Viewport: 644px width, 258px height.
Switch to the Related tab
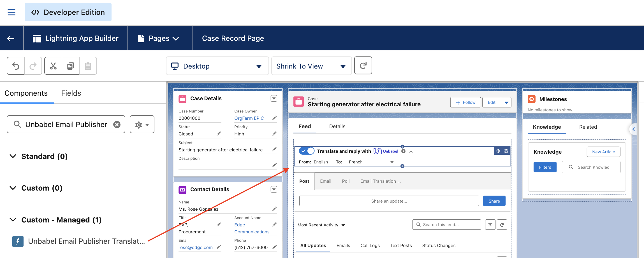588,127
